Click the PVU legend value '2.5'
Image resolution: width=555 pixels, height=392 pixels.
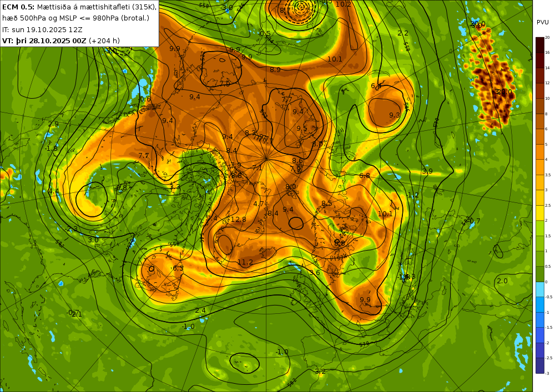(548, 205)
